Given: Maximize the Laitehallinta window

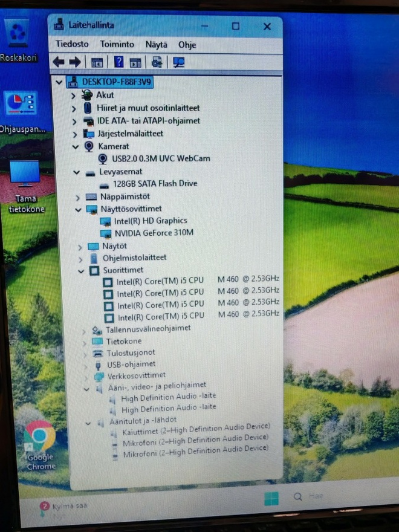Looking at the screenshot, I should [235, 26].
